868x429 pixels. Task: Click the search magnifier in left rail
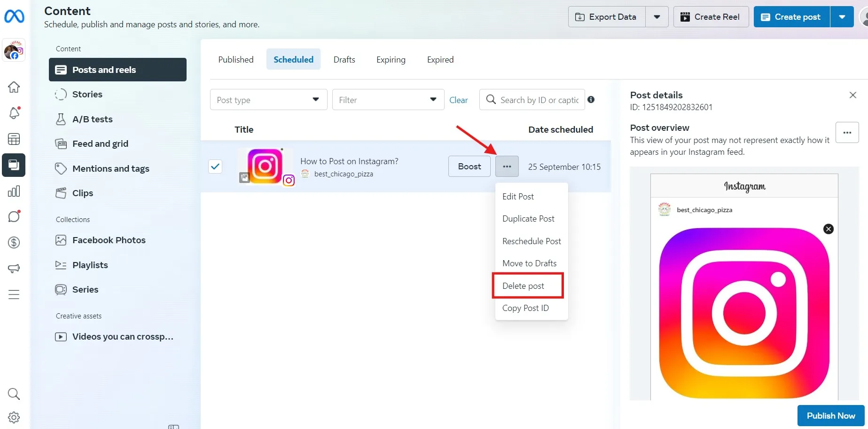coord(14,394)
